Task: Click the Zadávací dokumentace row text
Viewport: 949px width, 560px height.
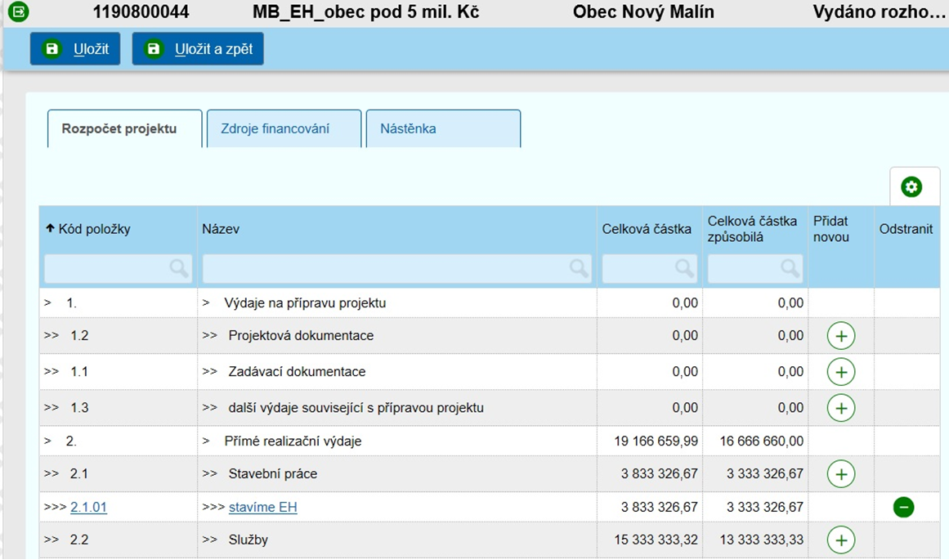Action: click(298, 371)
